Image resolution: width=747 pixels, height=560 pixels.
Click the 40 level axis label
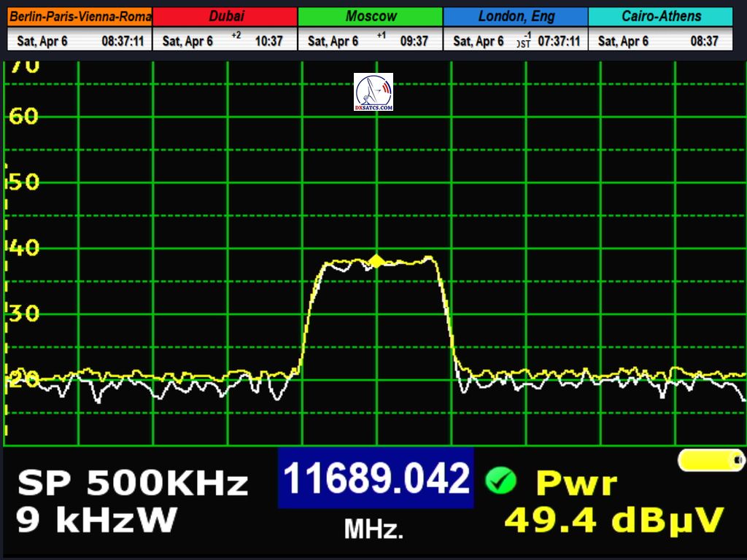coord(24,248)
